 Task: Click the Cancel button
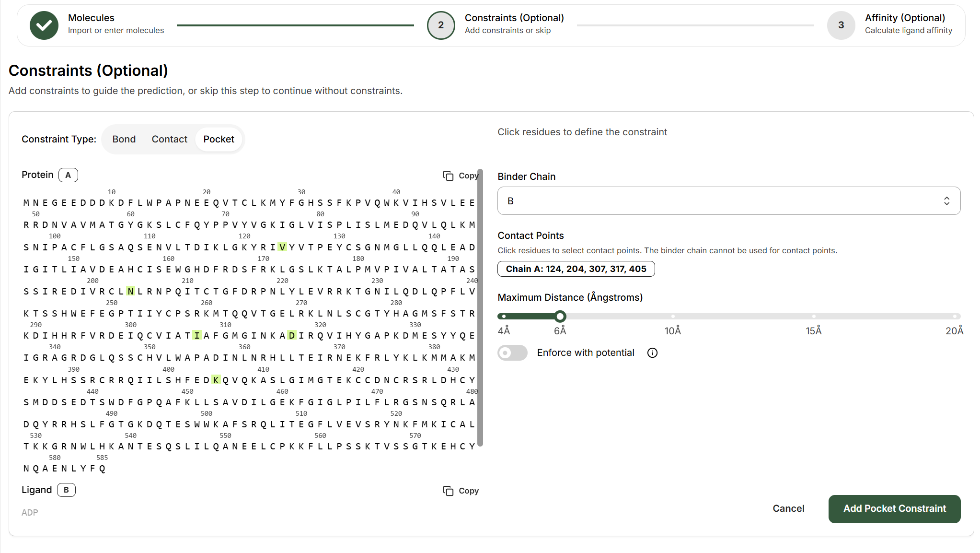[x=788, y=509]
